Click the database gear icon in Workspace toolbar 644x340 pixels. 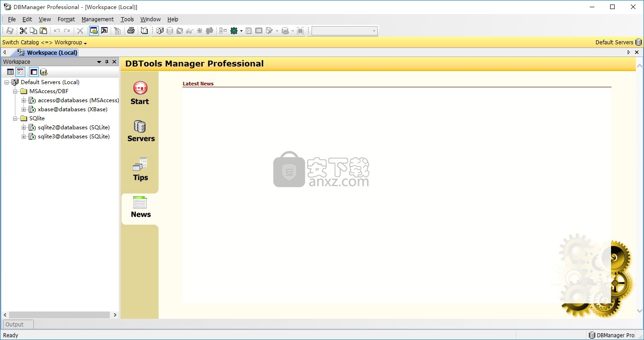point(44,72)
